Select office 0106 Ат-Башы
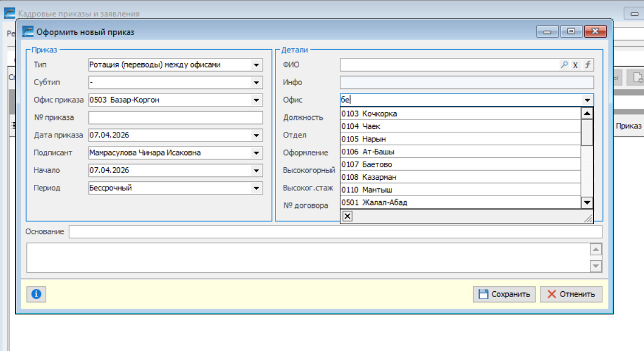Viewport: 644px width, 351px height. [x=460, y=152]
